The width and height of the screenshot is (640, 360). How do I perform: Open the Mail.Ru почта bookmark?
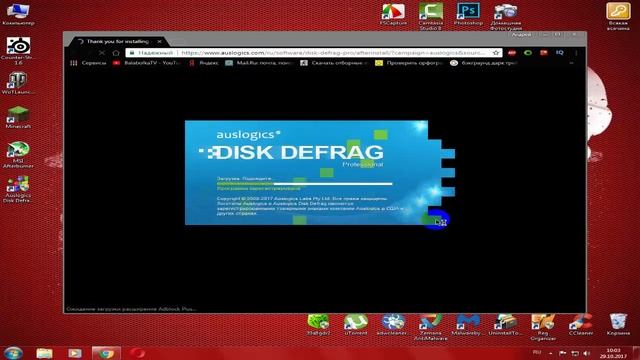coord(259,63)
